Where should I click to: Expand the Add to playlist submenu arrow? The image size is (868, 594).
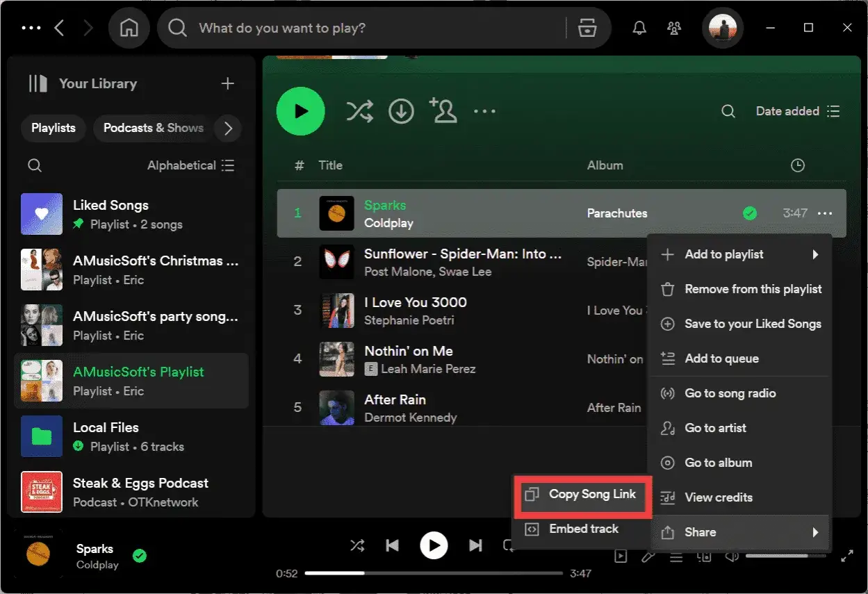click(x=815, y=254)
